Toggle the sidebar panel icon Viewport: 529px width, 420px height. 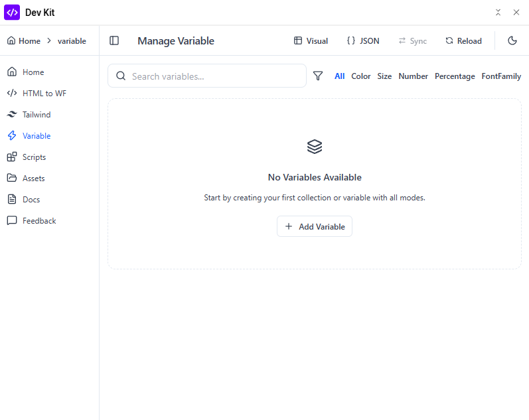(114, 41)
